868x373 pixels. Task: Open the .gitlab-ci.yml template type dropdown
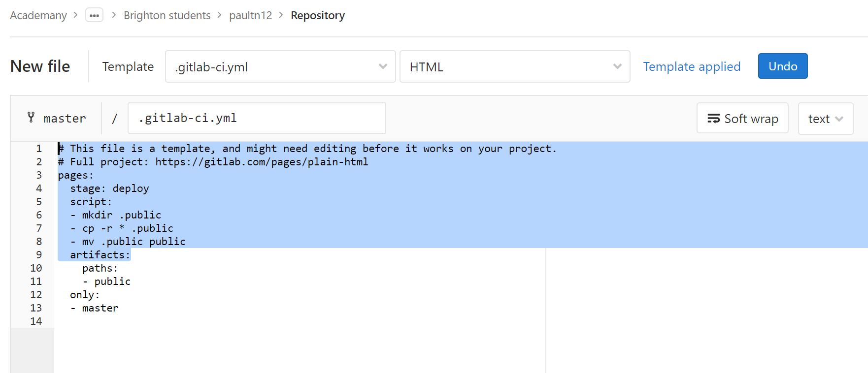(280, 66)
